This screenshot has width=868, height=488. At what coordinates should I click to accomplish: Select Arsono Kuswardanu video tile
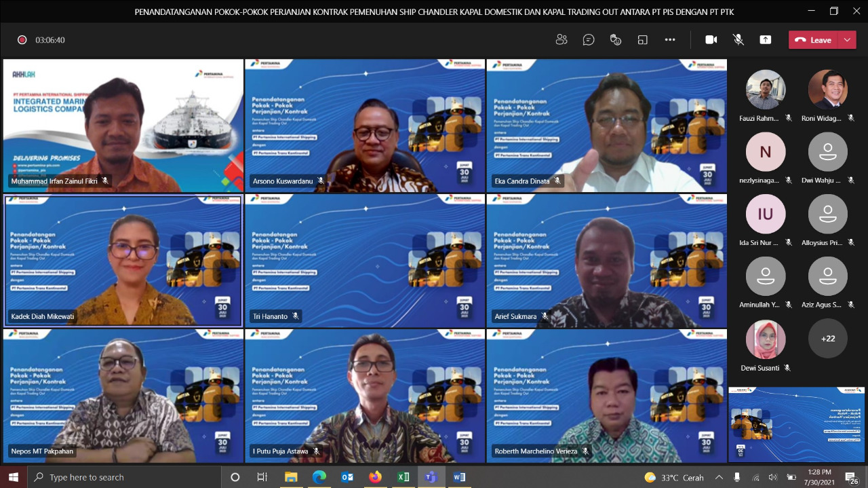[365, 126]
